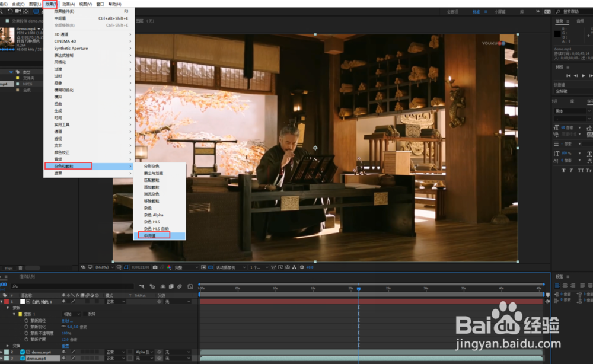Select the rotate tool in the toolbar

coord(10,11)
